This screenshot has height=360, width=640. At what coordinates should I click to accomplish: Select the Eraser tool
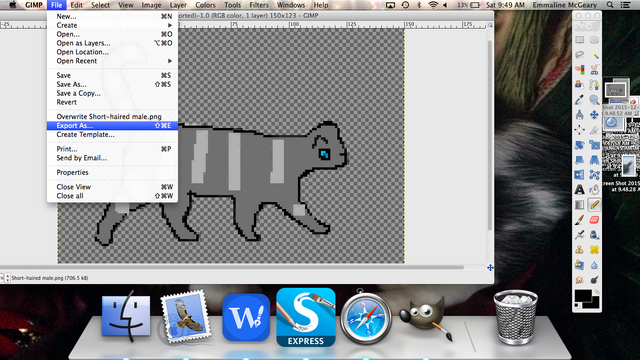(594, 220)
